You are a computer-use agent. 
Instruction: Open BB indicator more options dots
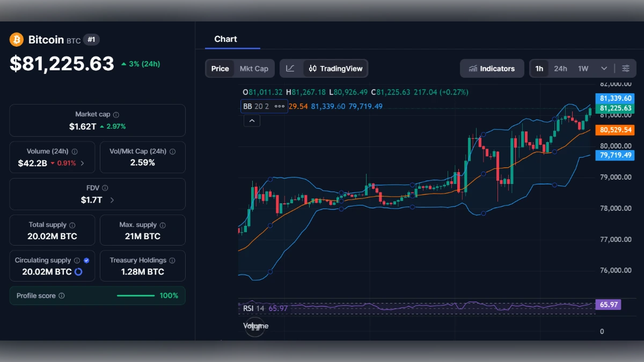tap(280, 106)
